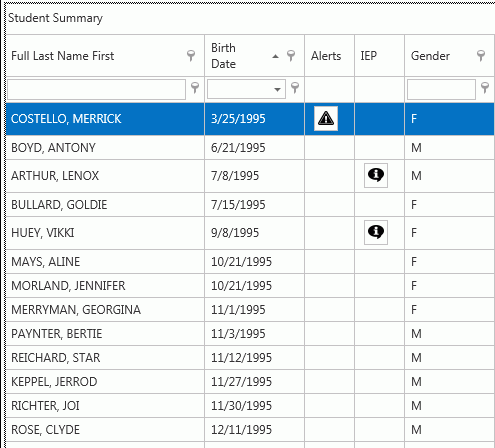Open IEP info icon for Huey, Vikki
This screenshot has height=448, width=495.
tap(376, 232)
